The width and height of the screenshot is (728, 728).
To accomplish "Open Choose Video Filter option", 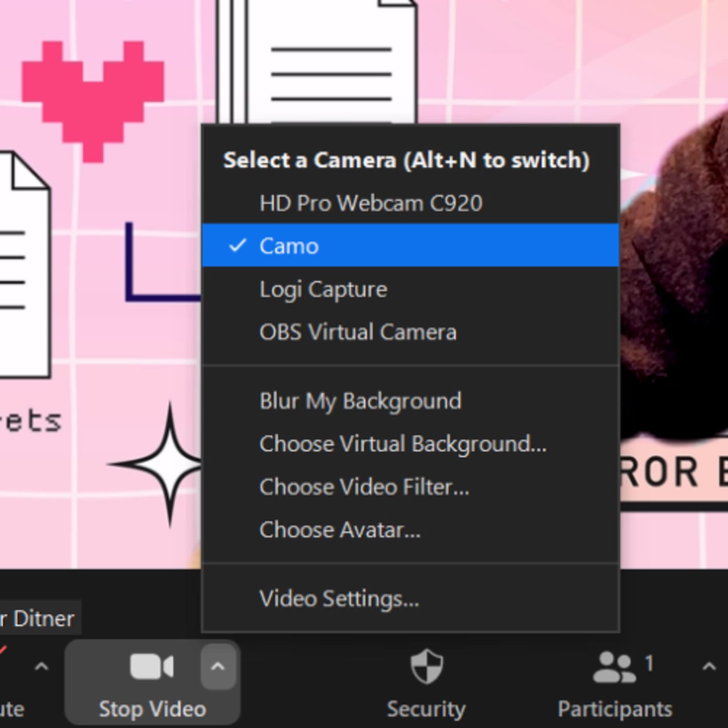I will point(410,487).
